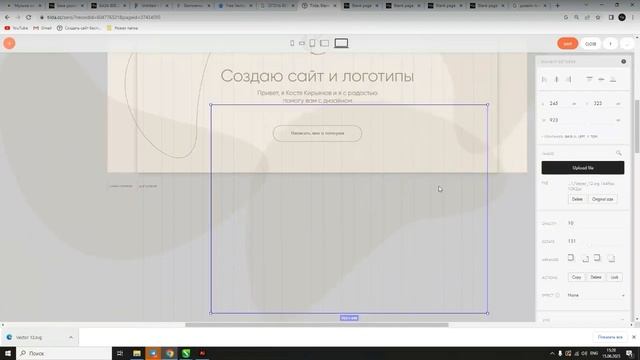Click the Close button in the editor top bar
Screen dimensions: 640x360
coord(590,44)
